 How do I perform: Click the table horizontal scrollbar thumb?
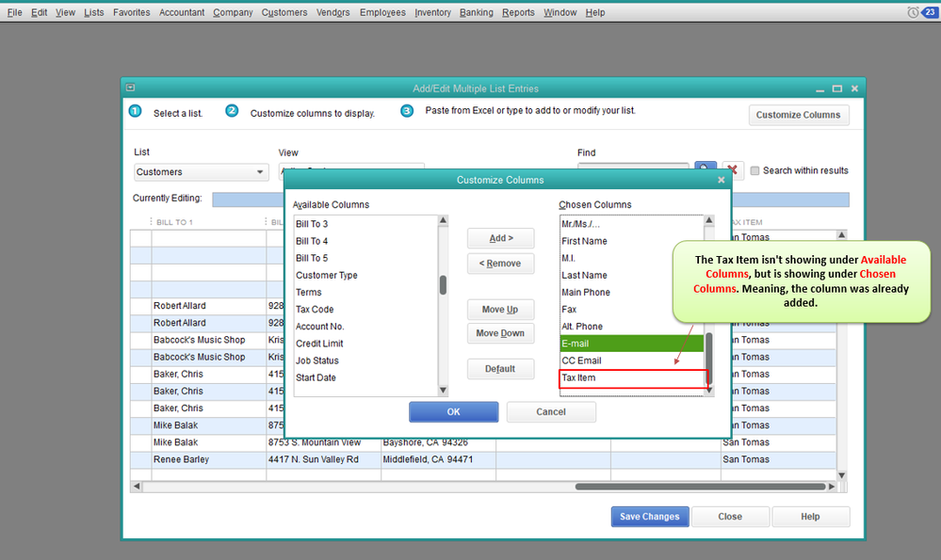[700, 487]
